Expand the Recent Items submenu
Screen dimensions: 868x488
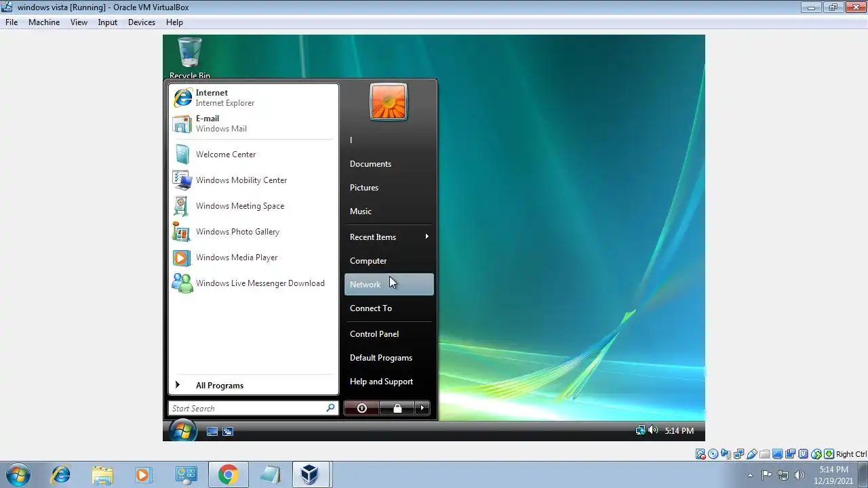(x=389, y=237)
